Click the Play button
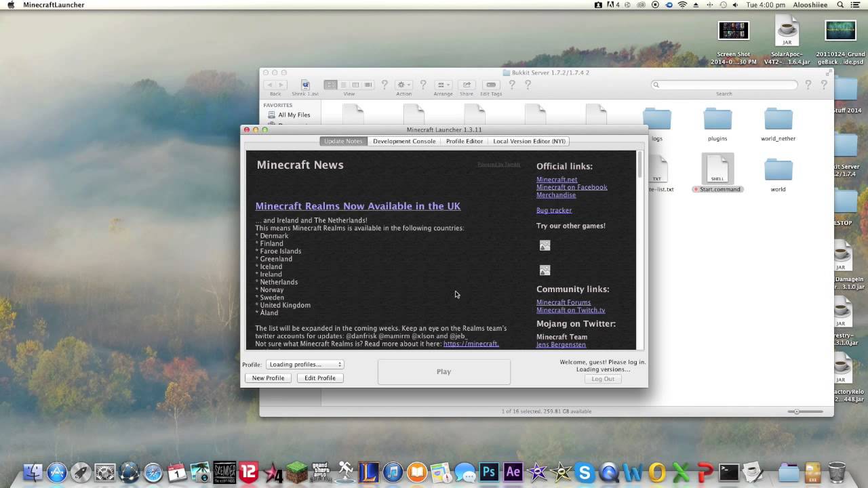The width and height of the screenshot is (868, 488). (x=443, y=371)
